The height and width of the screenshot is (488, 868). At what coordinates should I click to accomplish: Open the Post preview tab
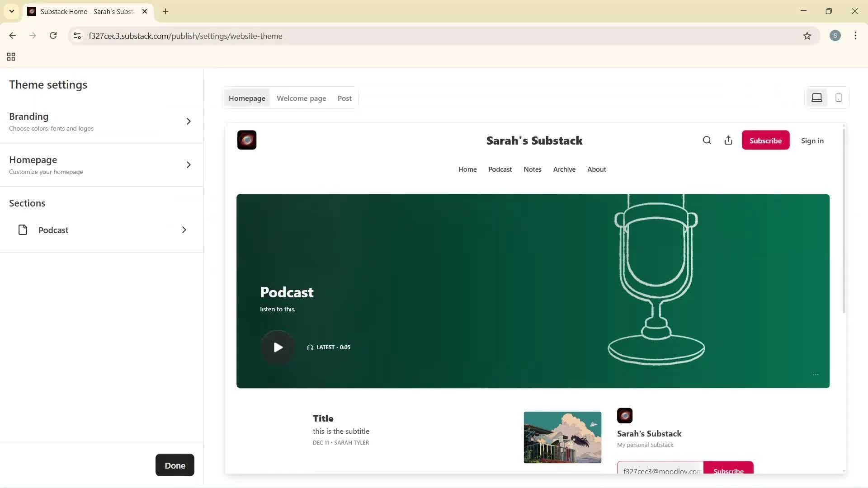[x=344, y=98]
